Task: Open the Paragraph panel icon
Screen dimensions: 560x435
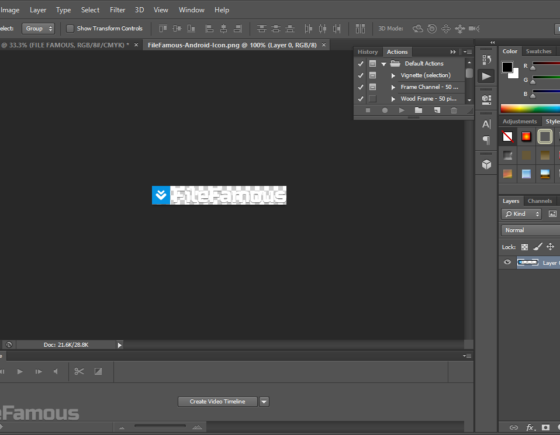Action: pyautogui.click(x=486, y=140)
